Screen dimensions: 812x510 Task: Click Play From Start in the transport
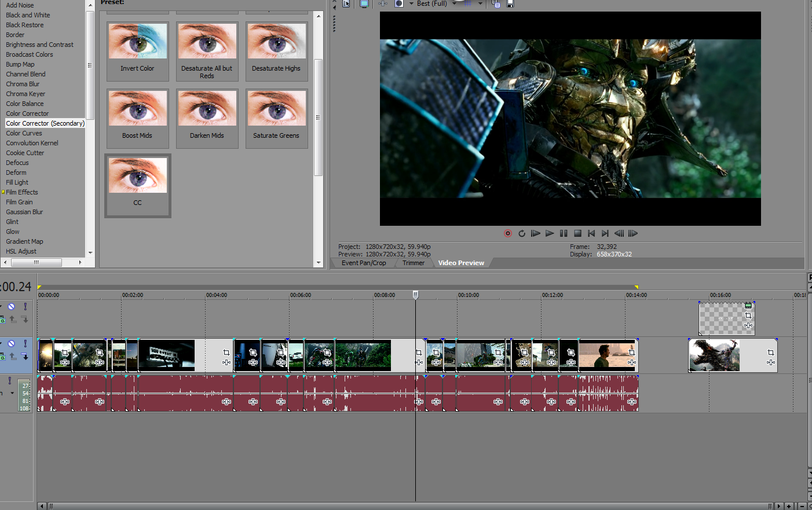[x=536, y=233]
